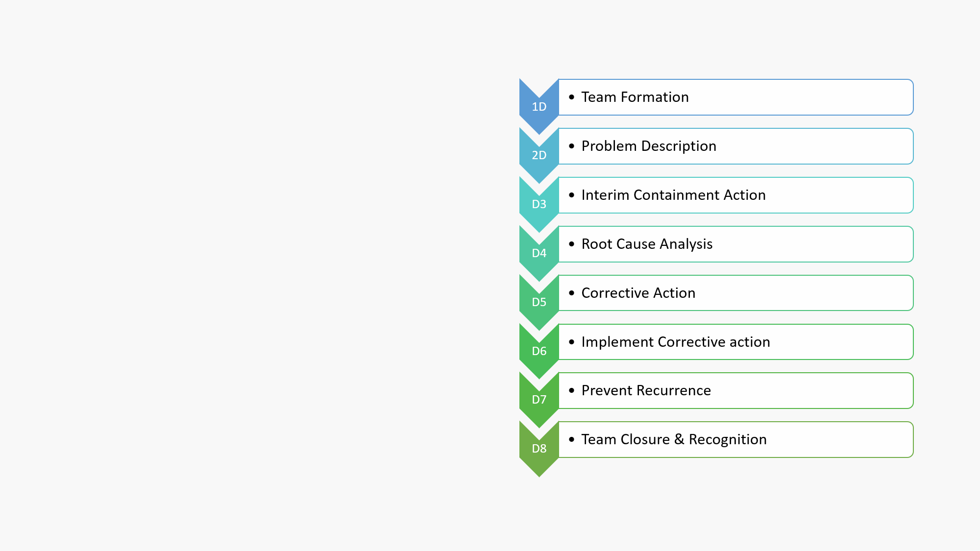Screen dimensions: 980x551
Task: Click the Team Formation text box
Action: click(736, 97)
